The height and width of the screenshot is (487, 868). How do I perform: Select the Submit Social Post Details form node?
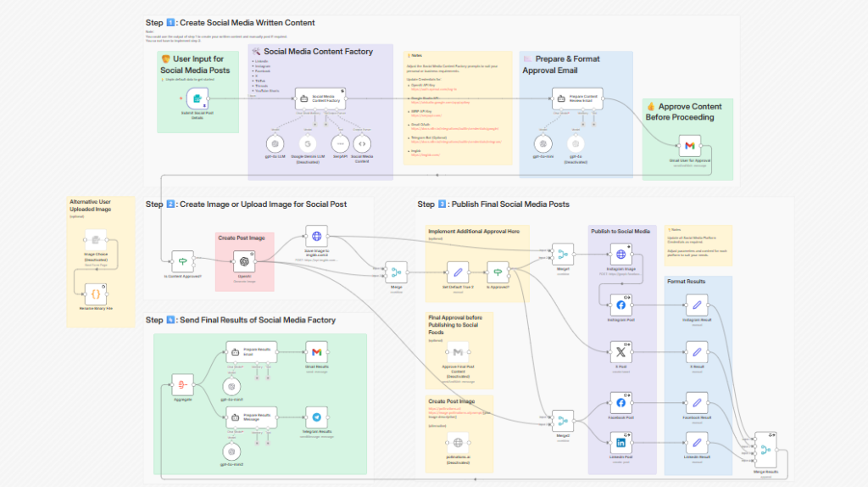coord(197,98)
